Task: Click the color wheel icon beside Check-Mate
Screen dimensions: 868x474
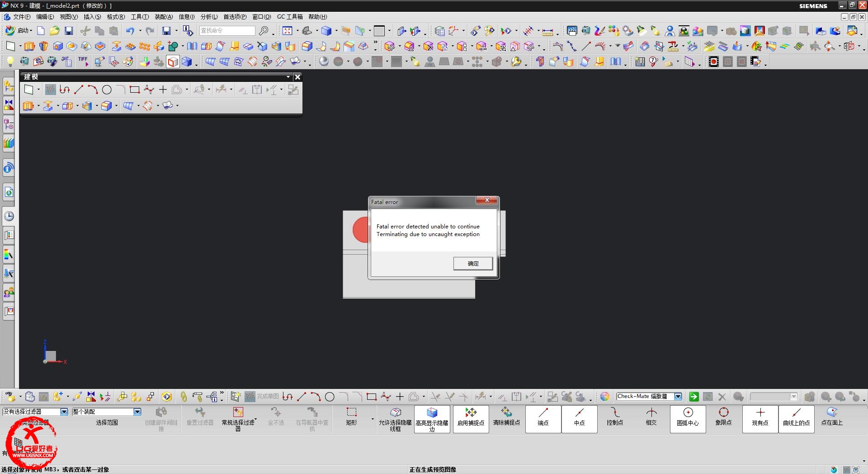Action: 604,397
